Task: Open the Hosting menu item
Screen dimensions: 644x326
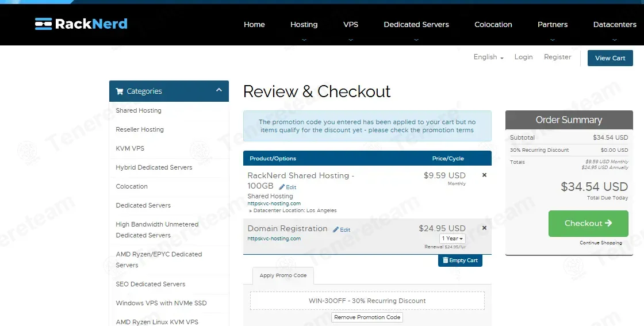Action: tap(304, 25)
